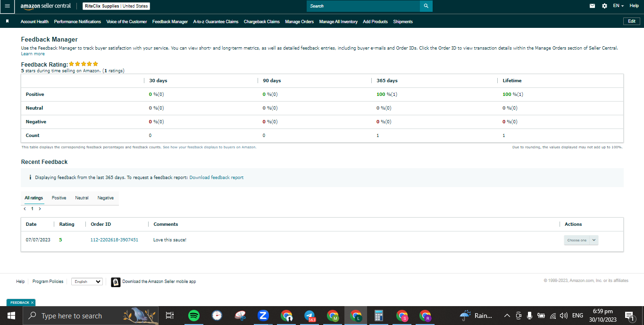Viewport: 644px width, 325px height.
Task: Show hidden system tray icons
Action: pyautogui.click(x=507, y=316)
